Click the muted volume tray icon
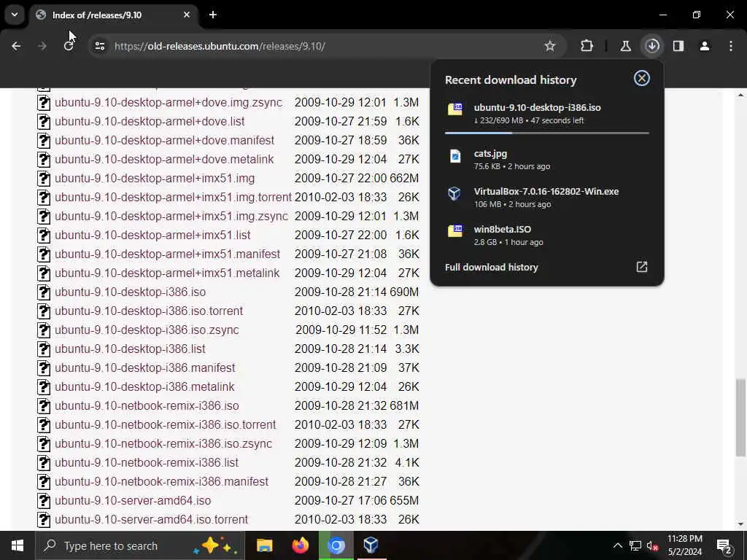 tap(652, 545)
